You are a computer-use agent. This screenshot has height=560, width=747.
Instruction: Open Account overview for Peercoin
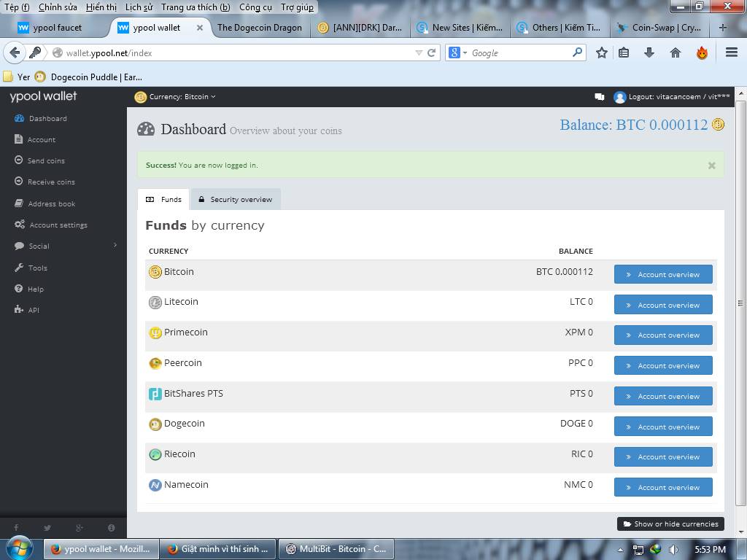[663, 366]
